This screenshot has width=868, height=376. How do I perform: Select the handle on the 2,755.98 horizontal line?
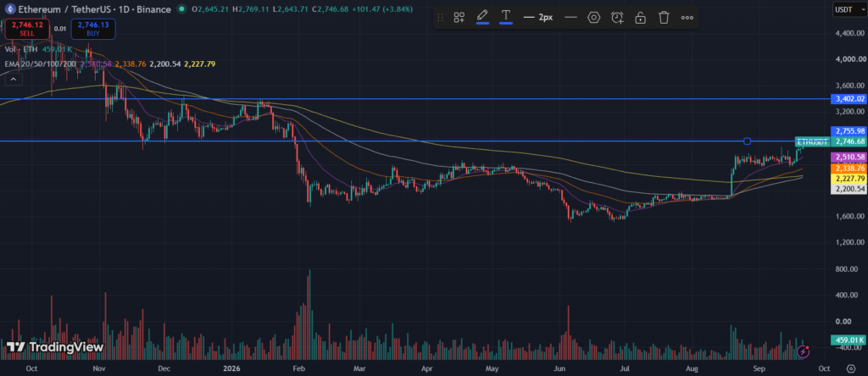[x=747, y=141]
